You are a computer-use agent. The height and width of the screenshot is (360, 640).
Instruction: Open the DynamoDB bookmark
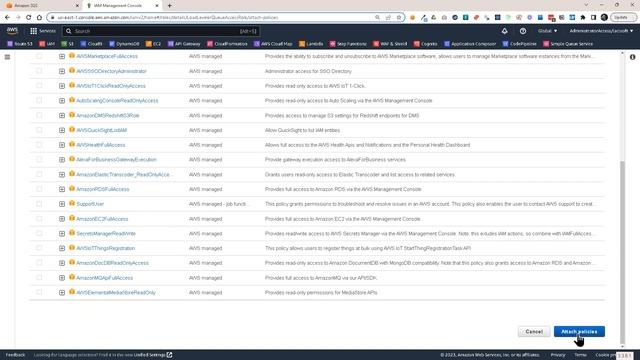124,44
